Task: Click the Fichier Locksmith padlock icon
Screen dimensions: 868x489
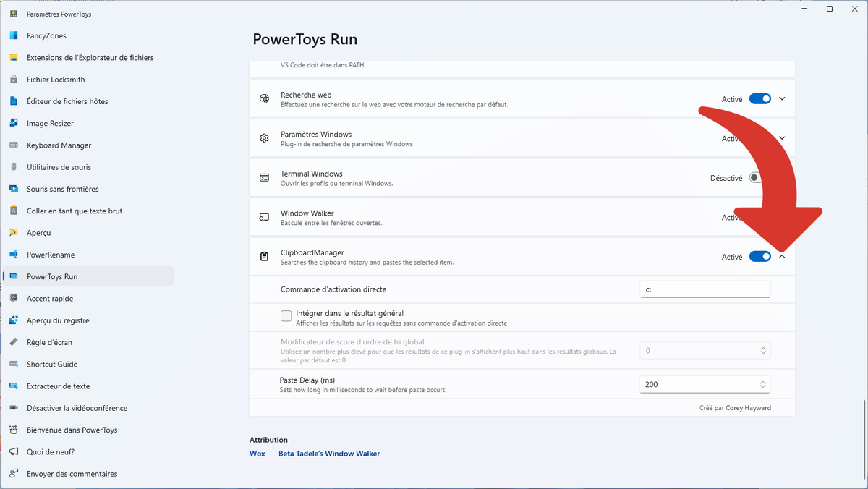Action: (x=14, y=80)
